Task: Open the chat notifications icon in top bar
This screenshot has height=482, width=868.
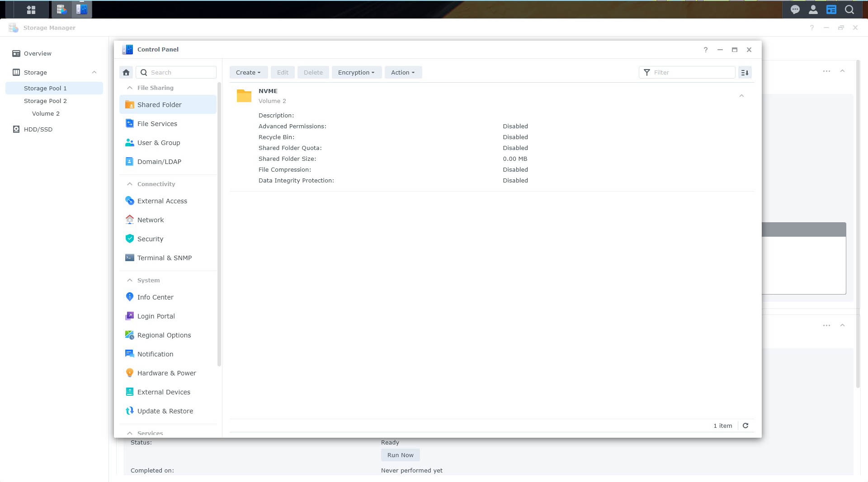Action: click(x=795, y=9)
